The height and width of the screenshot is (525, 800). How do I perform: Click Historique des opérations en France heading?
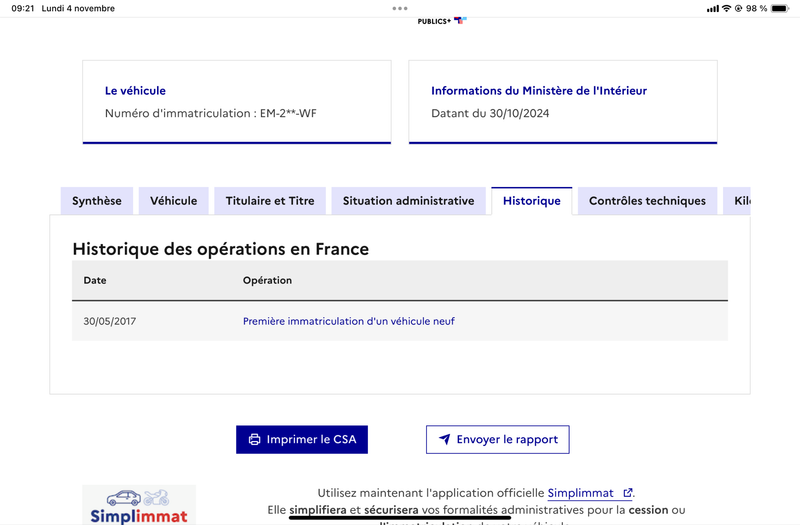click(220, 249)
